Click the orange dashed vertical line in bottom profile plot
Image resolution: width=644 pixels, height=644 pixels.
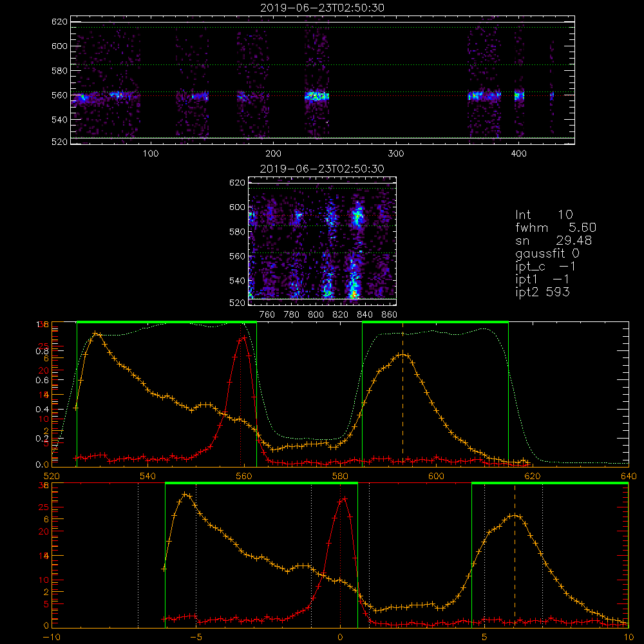(x=515, y=555)
